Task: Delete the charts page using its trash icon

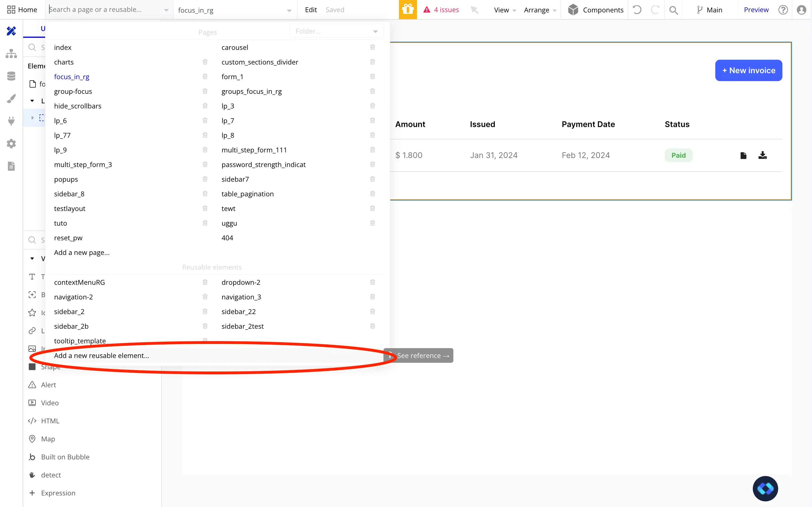Action: click(x=205, y=62)
